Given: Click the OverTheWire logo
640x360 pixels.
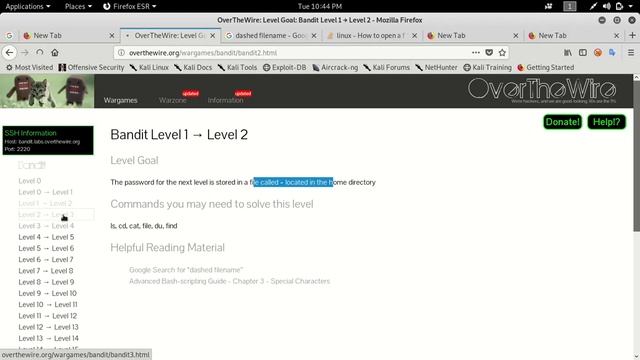Looking at the screenshot, I should (x=542, y=90).
